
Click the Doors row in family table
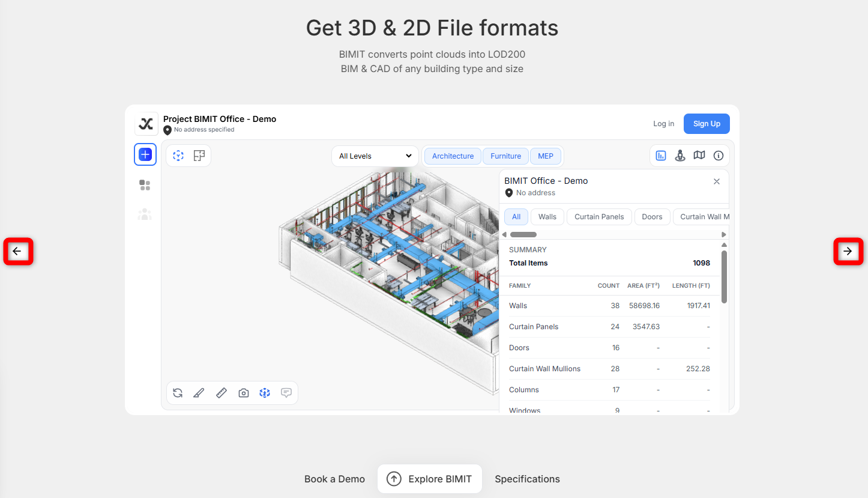point(609,348)
